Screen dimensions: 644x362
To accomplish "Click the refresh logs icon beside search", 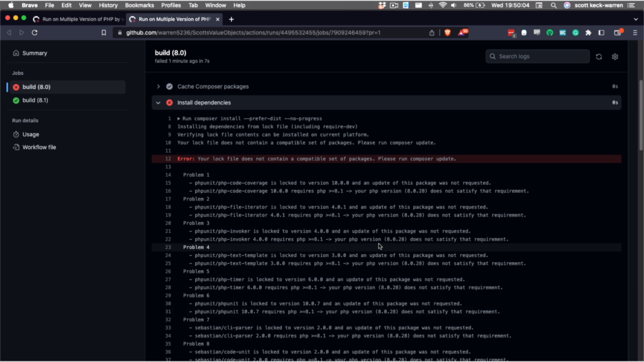I will click(x=598, y=56).
